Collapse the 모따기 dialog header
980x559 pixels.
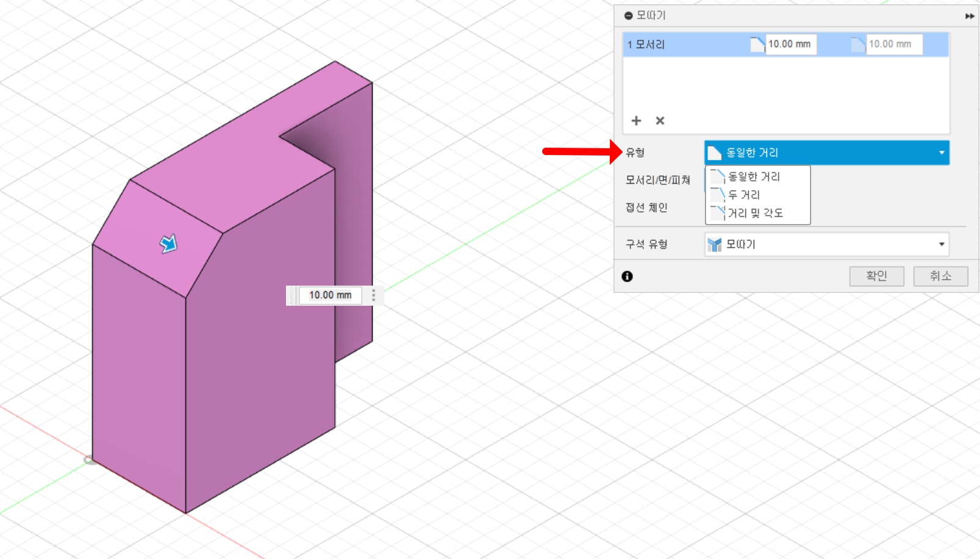(629, 16)
